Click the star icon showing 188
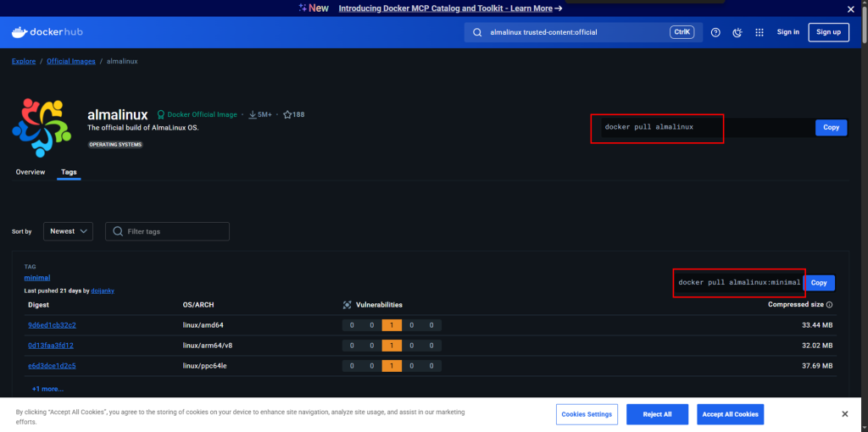This screenshot has height=432, width=868. pyautogui.click(x=287, y=114)
